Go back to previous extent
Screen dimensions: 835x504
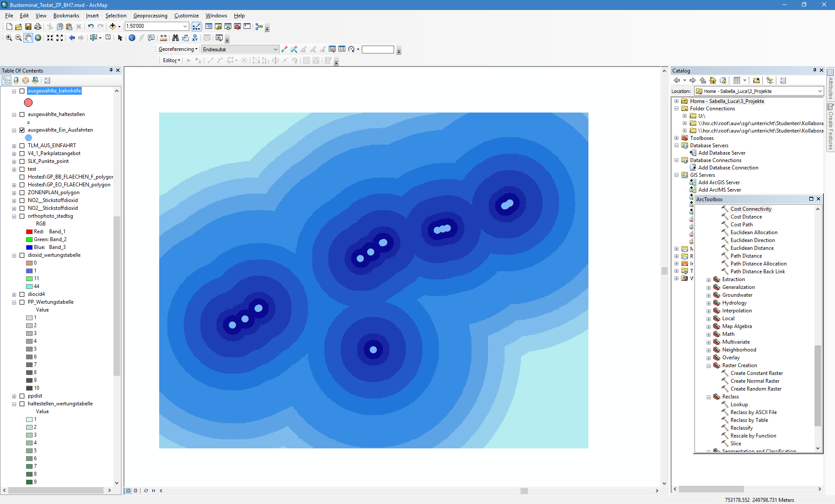[72, 38]
